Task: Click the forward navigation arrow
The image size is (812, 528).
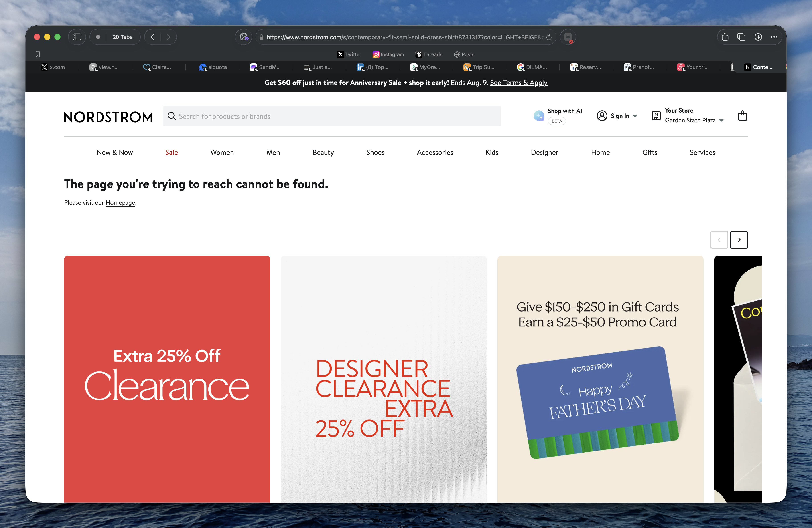Action: 168,37
